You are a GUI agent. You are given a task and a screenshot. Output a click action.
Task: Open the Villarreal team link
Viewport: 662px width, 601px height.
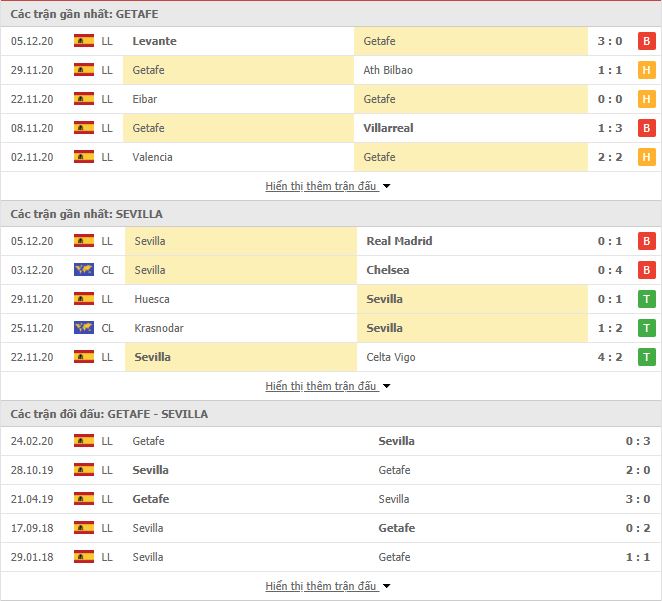[388, 128]
